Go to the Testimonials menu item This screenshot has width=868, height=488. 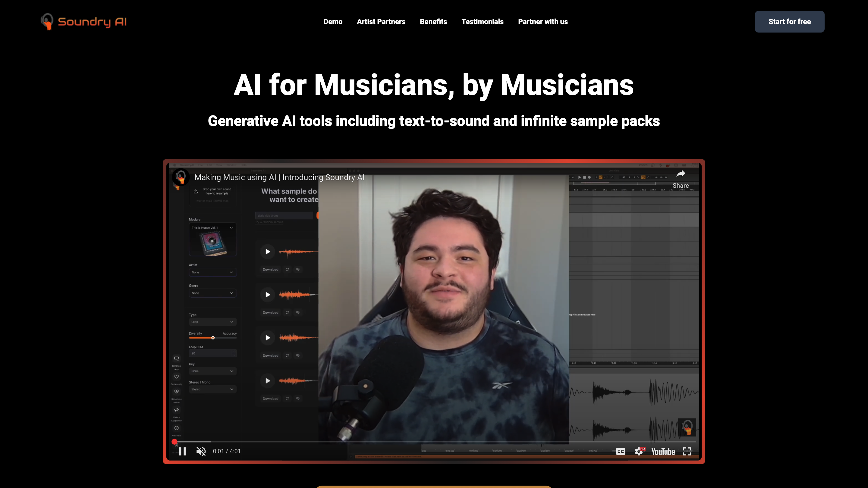tap(483, 22)
